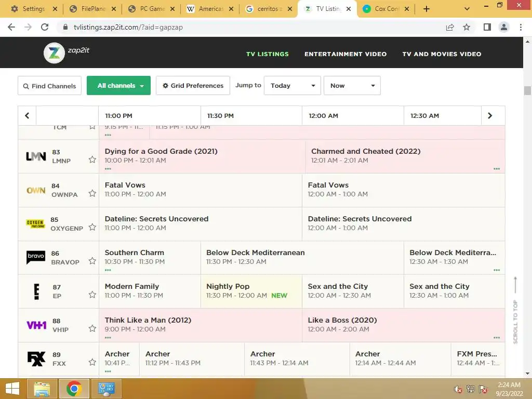Expand dots under Like a Boss

pos(497,338)
